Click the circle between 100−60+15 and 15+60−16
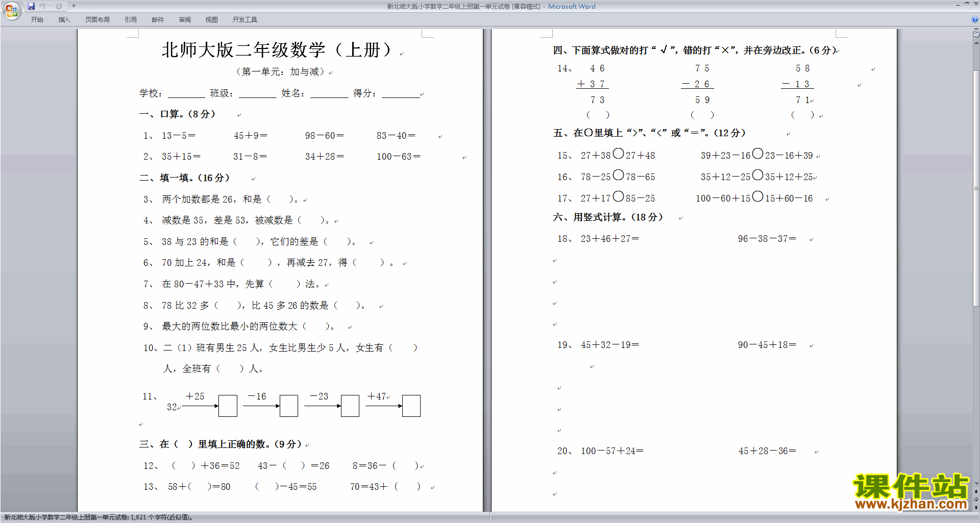This screenshot has width=980, height=523. tap(757, 196)
